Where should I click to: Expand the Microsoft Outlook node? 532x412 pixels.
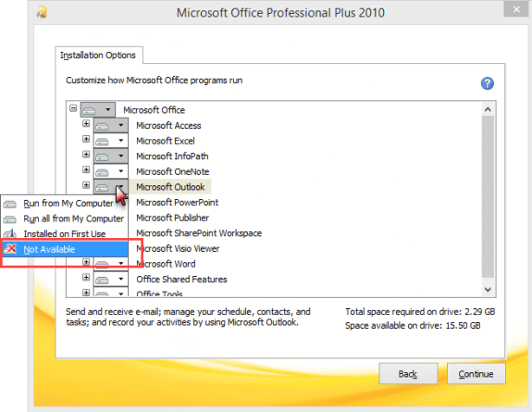click(x=86, y=185)
